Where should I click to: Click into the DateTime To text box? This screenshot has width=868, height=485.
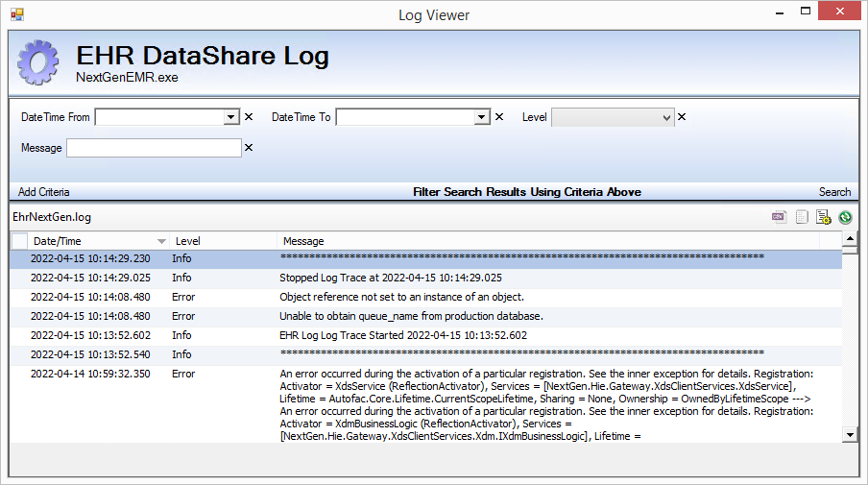(x=406, y=117)
